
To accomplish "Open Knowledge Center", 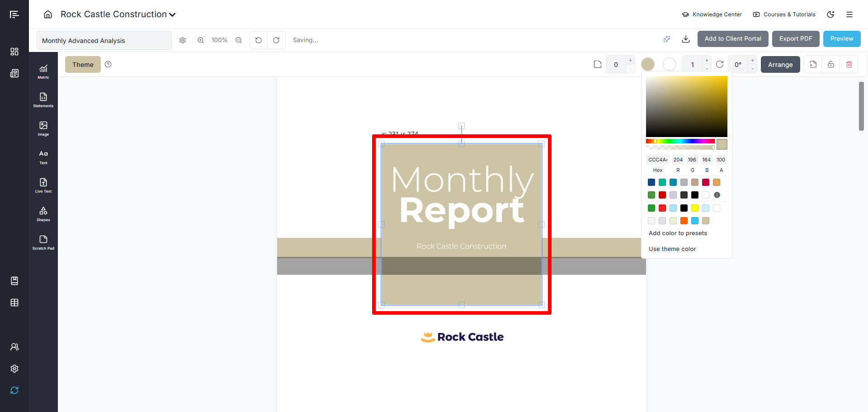I will (712, 14).
